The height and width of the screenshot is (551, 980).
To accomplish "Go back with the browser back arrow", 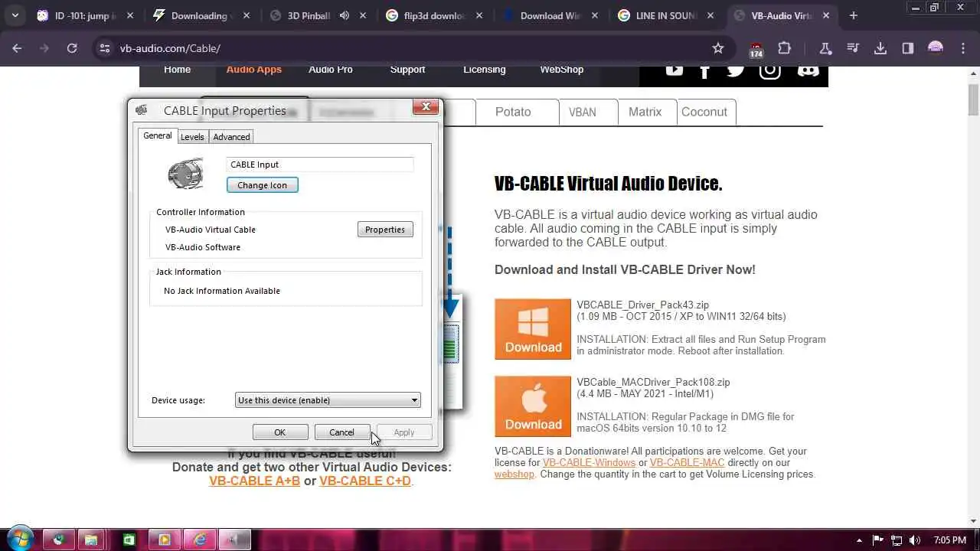I will coord(17,48).
